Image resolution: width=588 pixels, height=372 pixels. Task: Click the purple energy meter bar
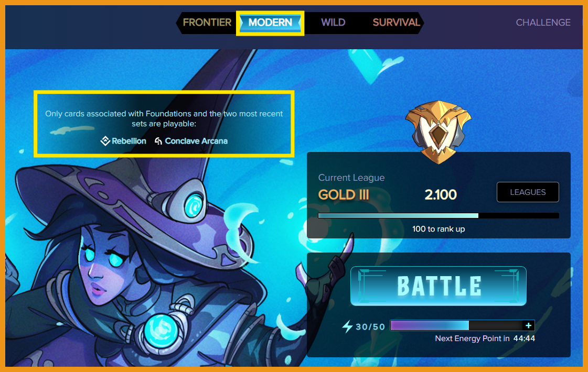[457, 325]
